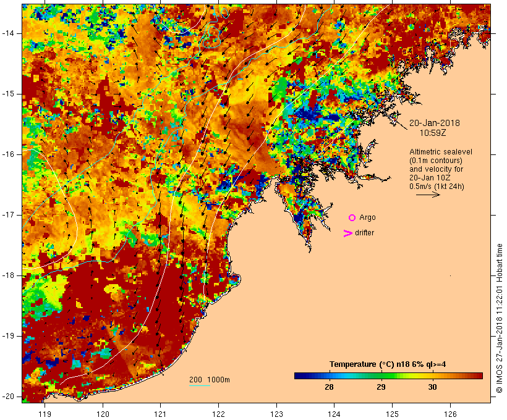This screenshot has height=420, width=507.
Task: Click the velocity scale arrow in legend
Action: pos(428,195)
